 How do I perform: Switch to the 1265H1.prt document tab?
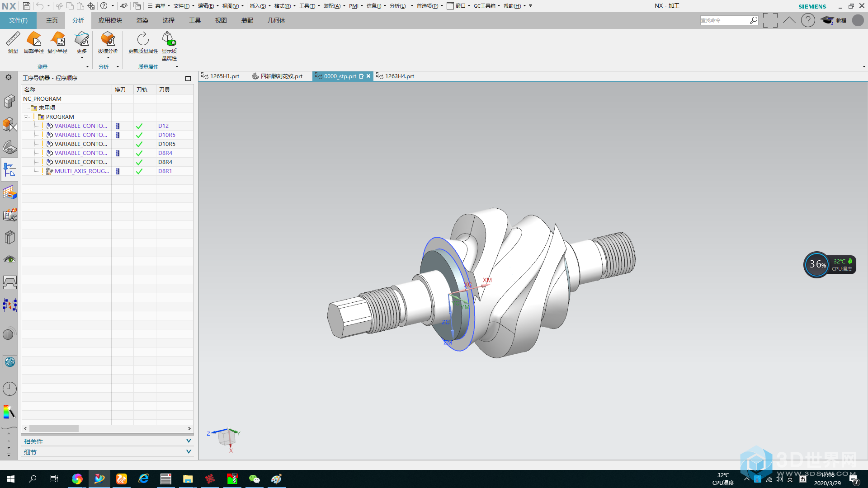tap(220, 76)
